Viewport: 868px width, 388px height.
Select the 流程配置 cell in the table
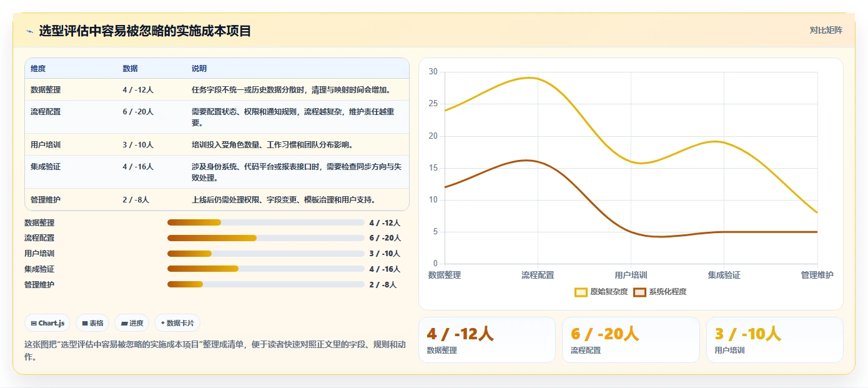pyautogui.click(x=46, y=111)
